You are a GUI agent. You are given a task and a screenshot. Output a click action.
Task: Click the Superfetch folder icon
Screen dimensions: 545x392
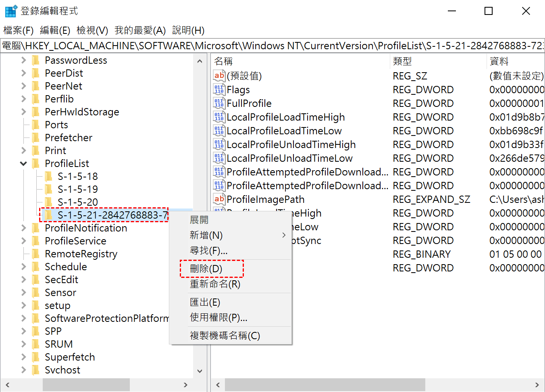point(36,357)
